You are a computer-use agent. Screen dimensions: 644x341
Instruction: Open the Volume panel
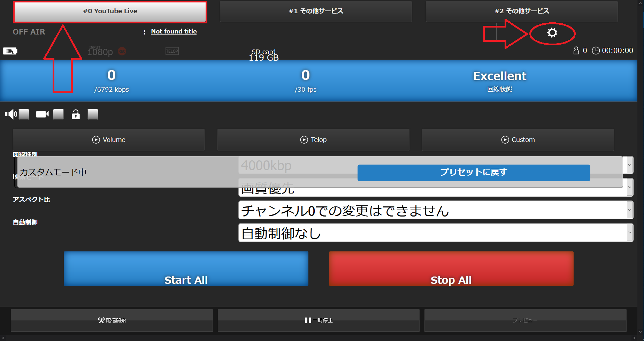[x=109, y=140]
